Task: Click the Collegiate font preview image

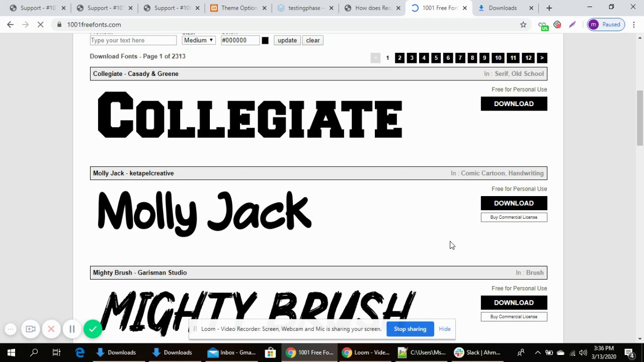Action: [250, 115]
